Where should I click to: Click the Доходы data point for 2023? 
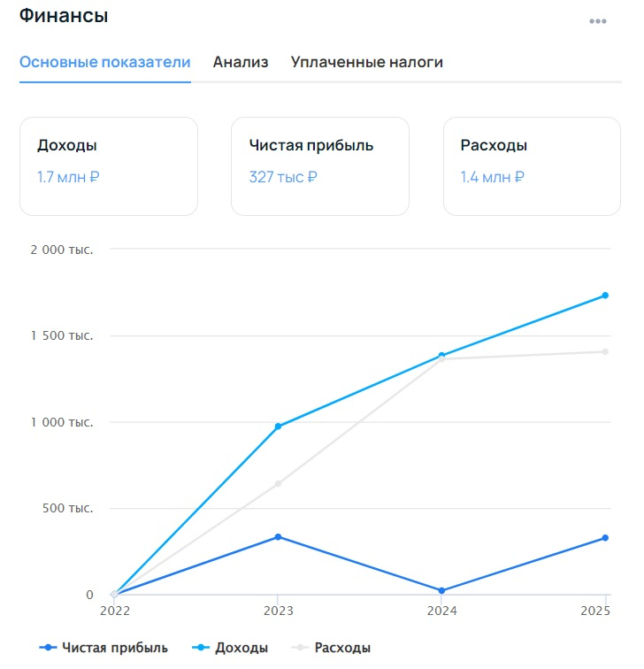click(278, 427)
